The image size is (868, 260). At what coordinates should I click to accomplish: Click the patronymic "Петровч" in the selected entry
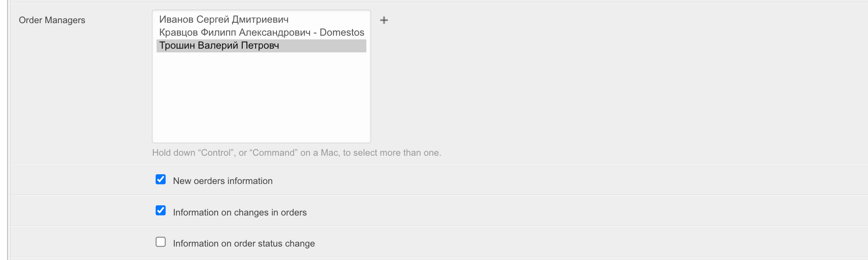click(x=260, y=45)
